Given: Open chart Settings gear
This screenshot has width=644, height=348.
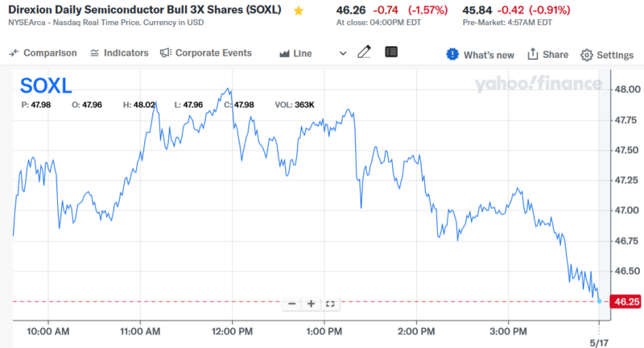Looking at the screenshot, I should [607, 55].
